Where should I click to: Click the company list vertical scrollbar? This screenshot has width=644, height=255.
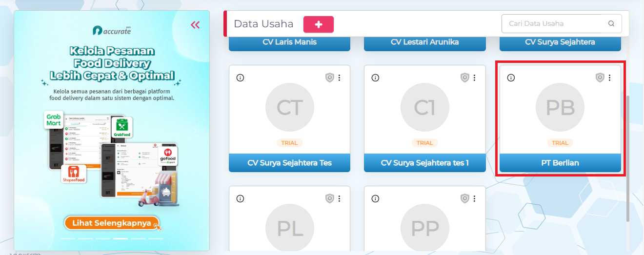coord(628,158)
